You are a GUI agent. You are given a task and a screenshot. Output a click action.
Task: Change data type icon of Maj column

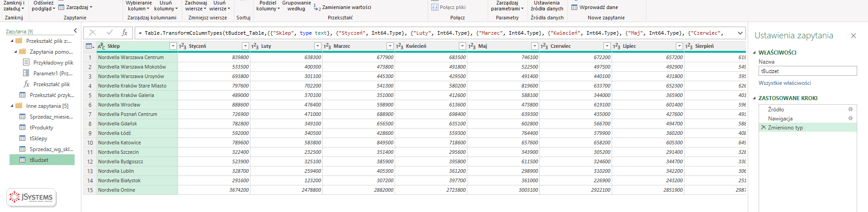(x=472, y=46)
